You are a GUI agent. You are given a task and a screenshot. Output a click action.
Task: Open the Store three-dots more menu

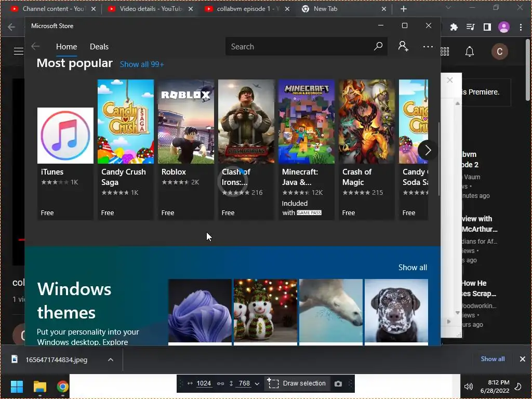pyautogui.click(x=428, y=46)
